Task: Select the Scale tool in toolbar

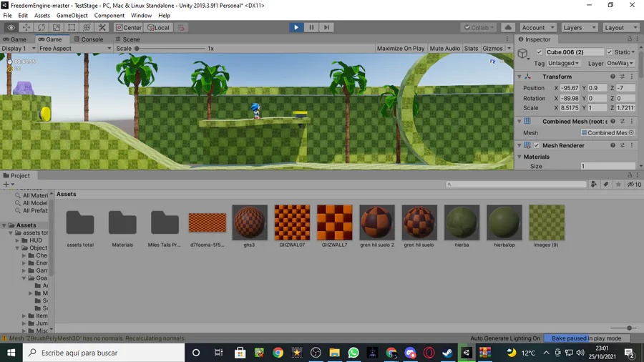Action: 57,27
